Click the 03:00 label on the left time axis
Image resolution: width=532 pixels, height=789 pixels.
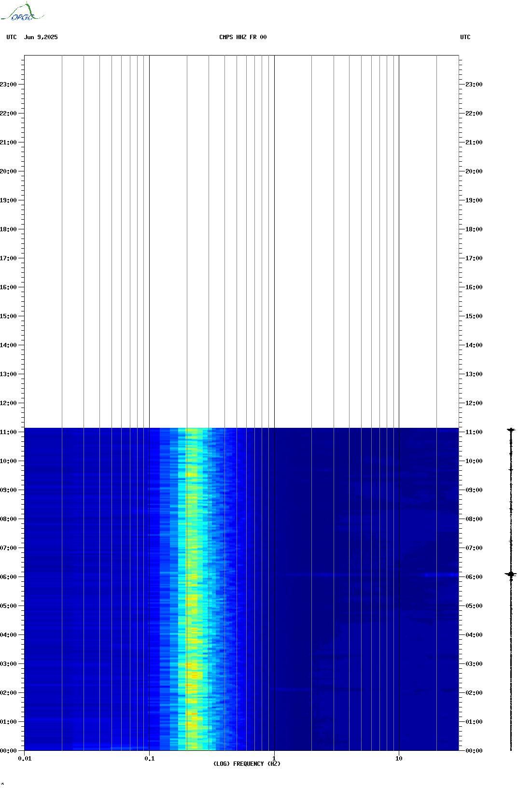tap(8, 664)
